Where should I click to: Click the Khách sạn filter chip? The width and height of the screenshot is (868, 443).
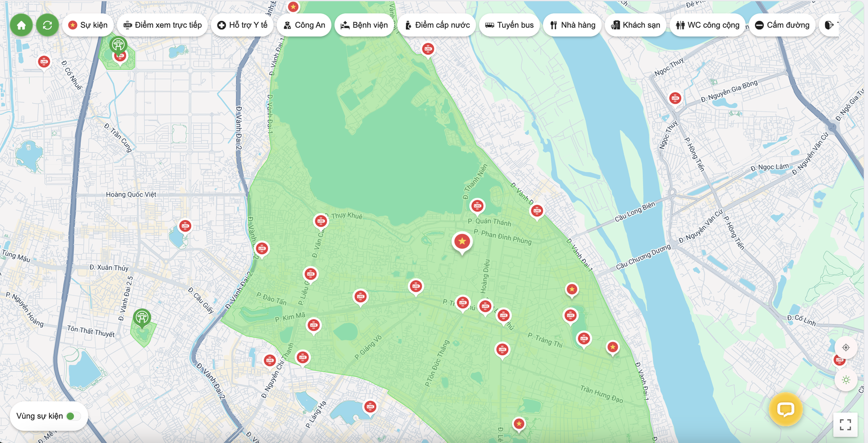635,25
